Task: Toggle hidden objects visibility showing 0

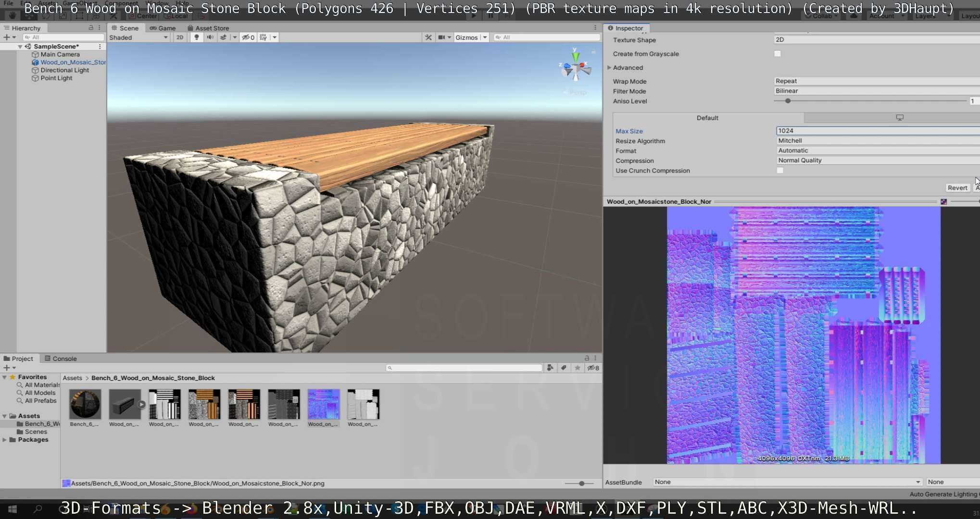Action: point(248,37)
